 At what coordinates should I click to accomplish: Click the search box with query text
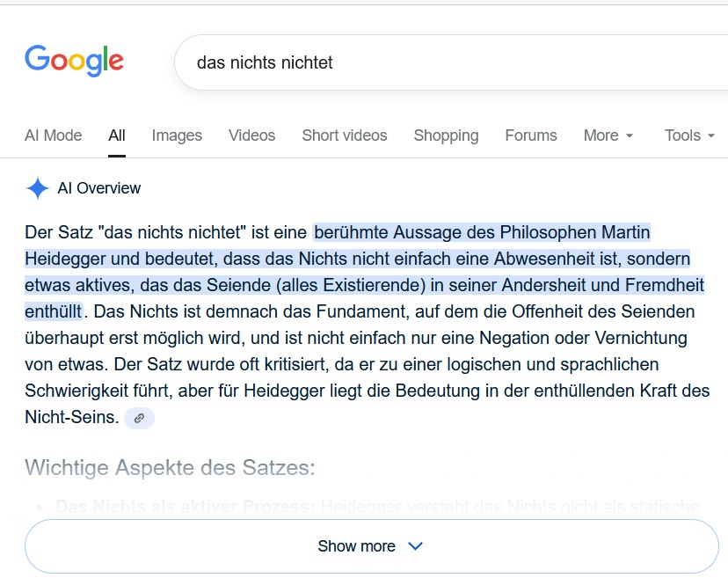pos(440,63)
